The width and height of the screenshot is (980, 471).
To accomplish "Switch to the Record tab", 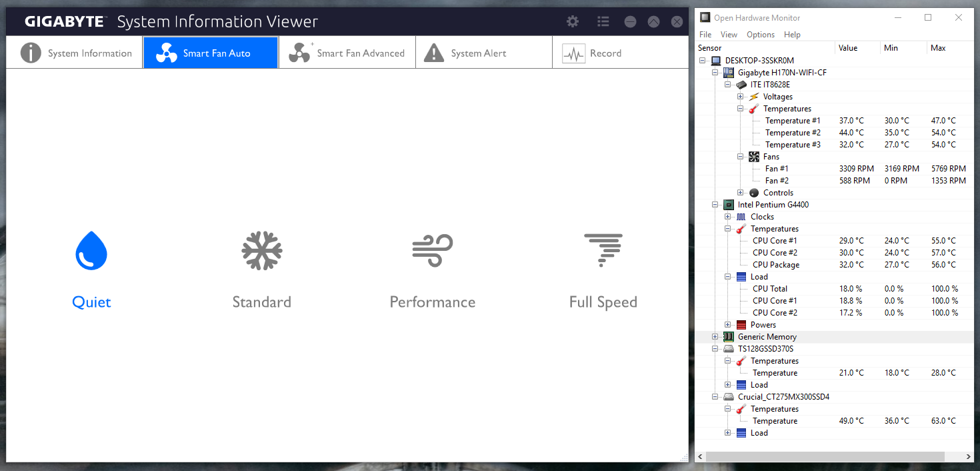I will [x=620, y=53].
